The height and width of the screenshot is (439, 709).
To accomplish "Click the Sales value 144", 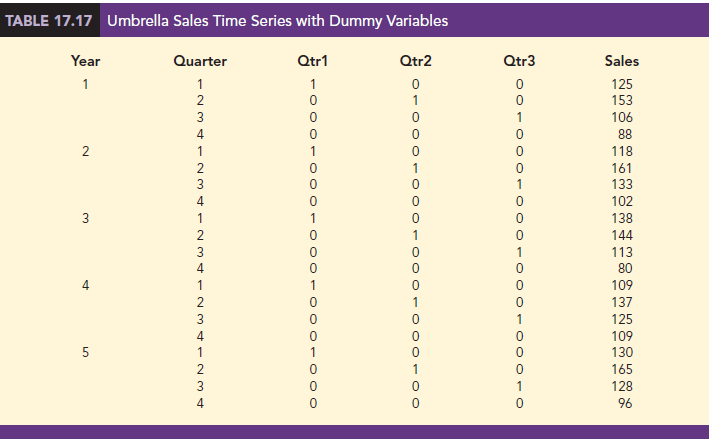I will pos(622,235).
